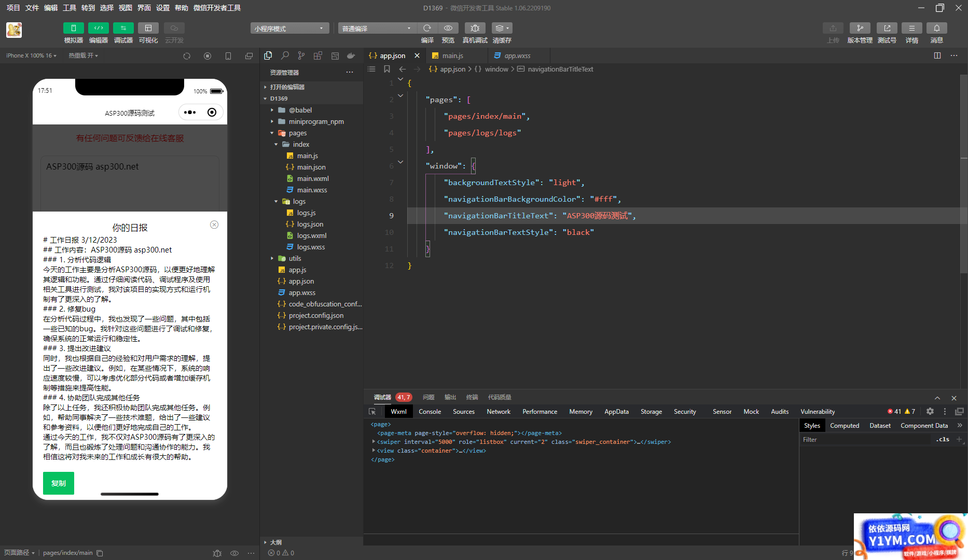Click the 编译 compile refresh icon

click(x=427, y=28)
